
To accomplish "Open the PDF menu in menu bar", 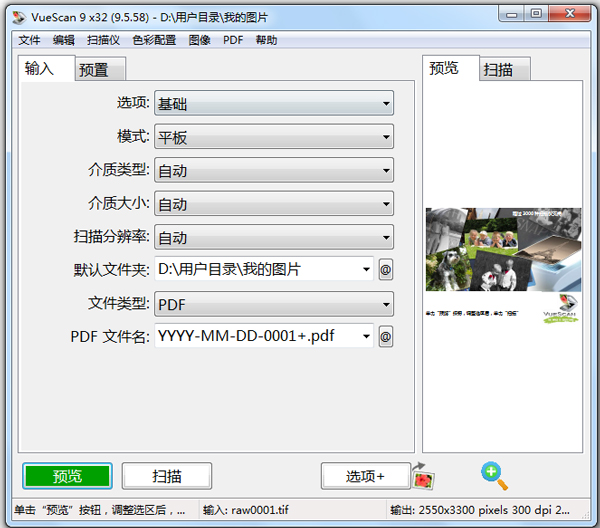I will pyautogui.click(x=233, y=40).
